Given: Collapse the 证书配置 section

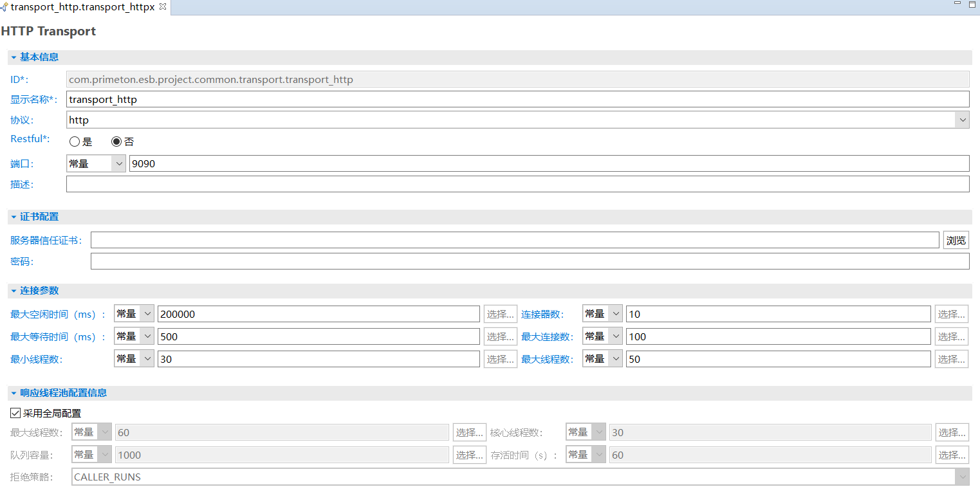Looking at the screenshot, I should tap(14, 217).
